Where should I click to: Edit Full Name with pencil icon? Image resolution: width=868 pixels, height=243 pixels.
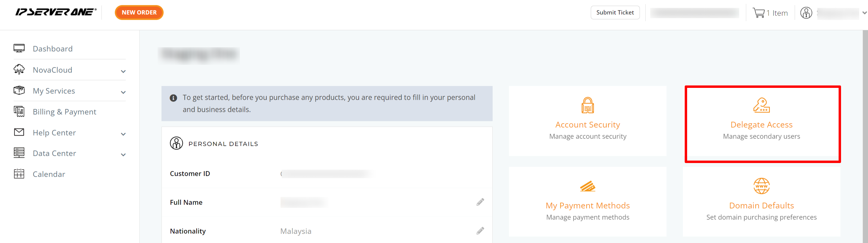click(x=480, y=202)
